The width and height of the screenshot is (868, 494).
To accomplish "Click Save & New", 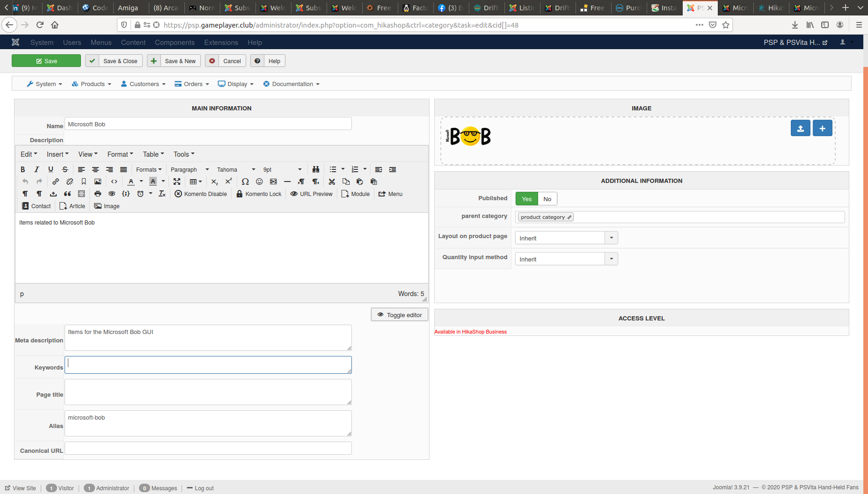I will [x=174, y=61].
